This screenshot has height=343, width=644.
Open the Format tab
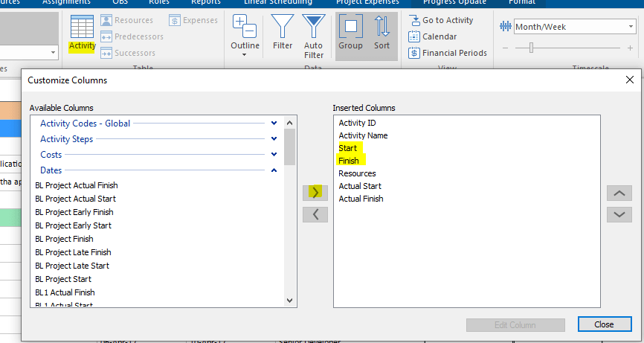pos(522,2)
